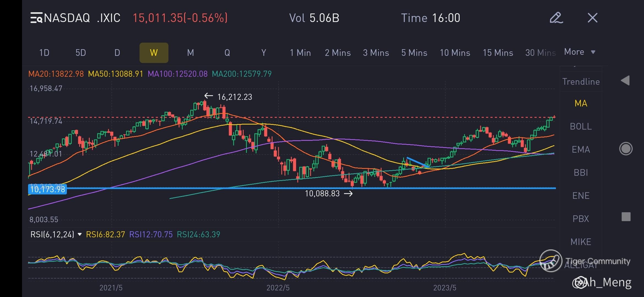
Task: Tap the circle home navigation icon
Action: [x=626, y=149]
